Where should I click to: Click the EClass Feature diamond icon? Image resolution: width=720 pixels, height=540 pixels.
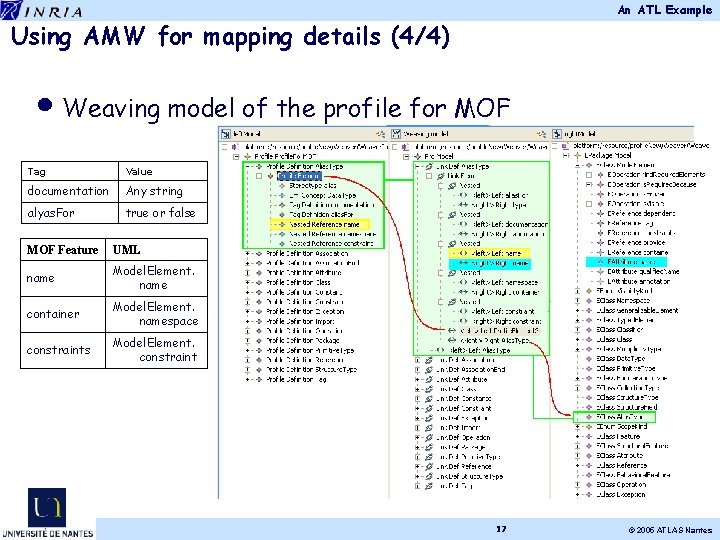(x=589, y=436)
